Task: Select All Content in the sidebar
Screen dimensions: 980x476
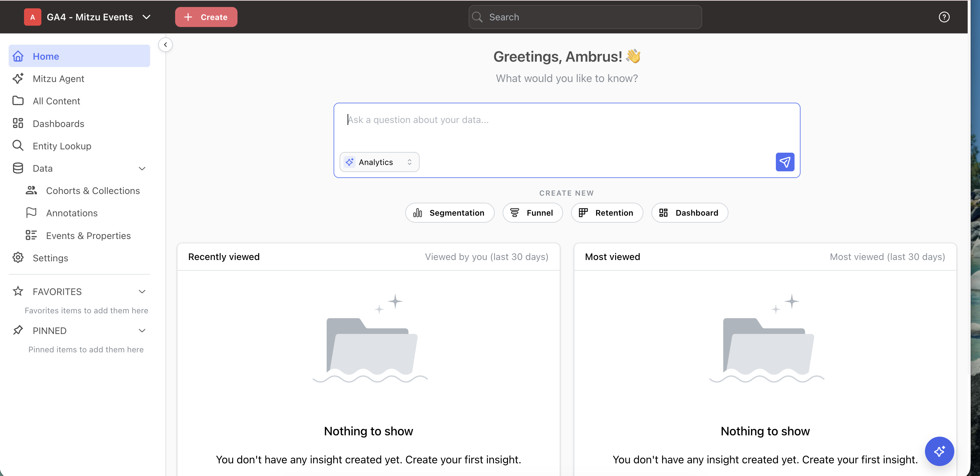Action: click(x=56, y=101)
